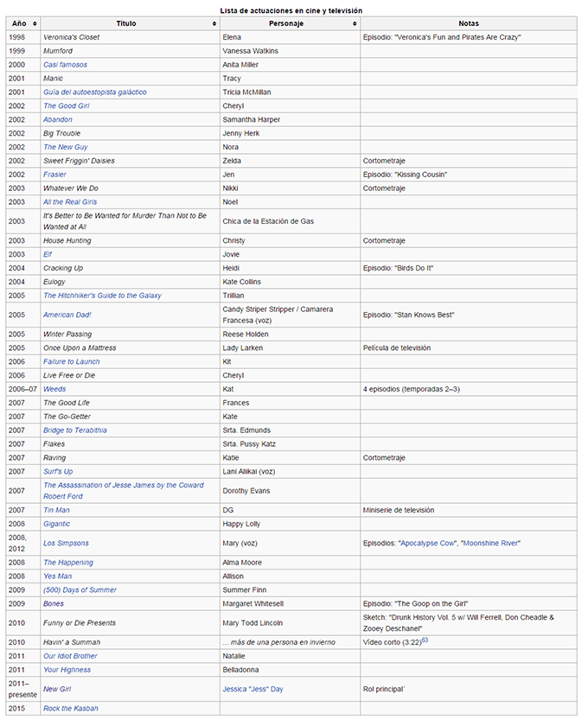Select the Sweet Friggin' Daisies title
588x720 pixels.
point(79,161)
